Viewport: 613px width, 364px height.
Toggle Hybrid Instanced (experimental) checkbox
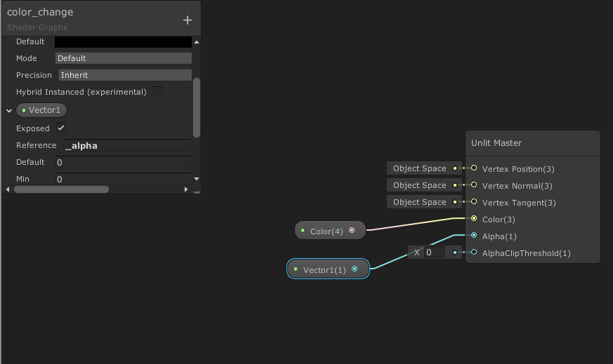[158, 91]
